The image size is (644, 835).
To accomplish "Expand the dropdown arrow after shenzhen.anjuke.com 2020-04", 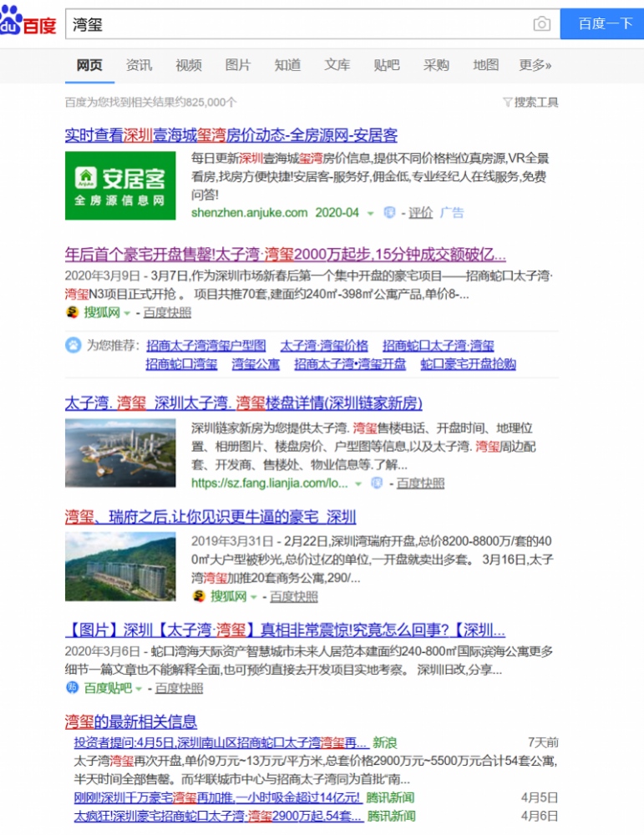I will pos(370,214).
